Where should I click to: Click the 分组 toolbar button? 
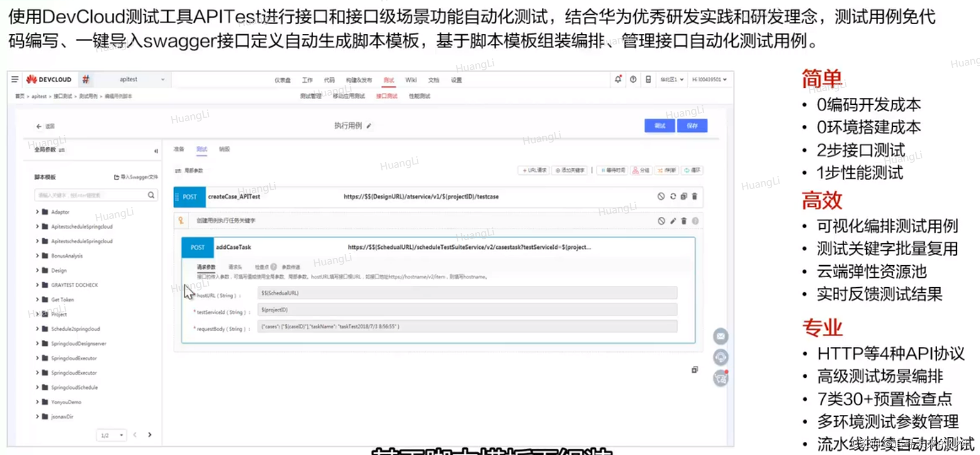[x=641, y=170]
